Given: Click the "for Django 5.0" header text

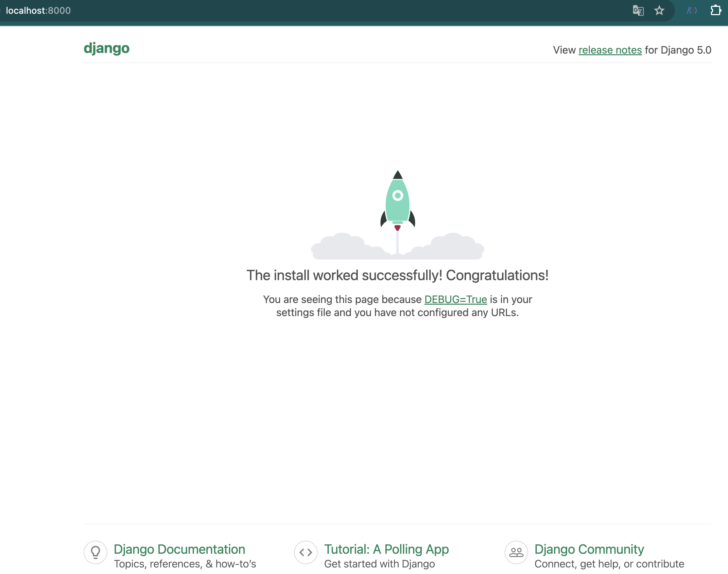Looking at the screenshot, I should [678, 50].
